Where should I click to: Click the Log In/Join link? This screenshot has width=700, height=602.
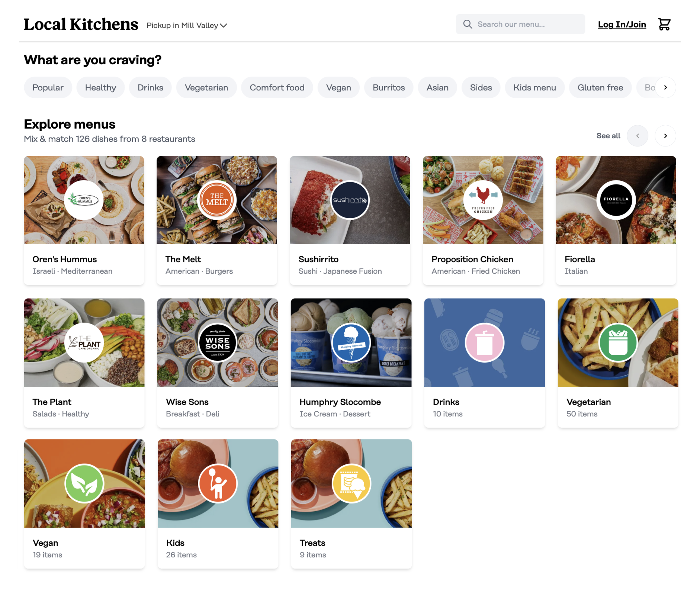click(x=622, y=25)
